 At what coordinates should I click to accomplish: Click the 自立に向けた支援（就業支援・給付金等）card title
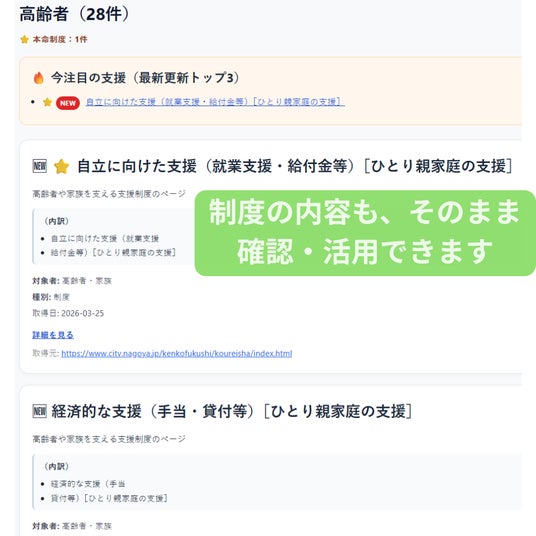click(295, 166)
